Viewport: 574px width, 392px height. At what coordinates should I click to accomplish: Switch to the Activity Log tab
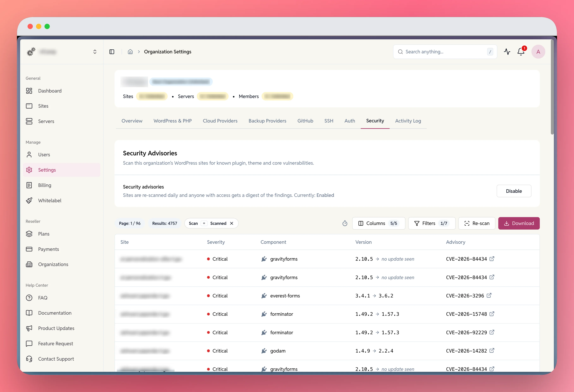tap(408, 121)
